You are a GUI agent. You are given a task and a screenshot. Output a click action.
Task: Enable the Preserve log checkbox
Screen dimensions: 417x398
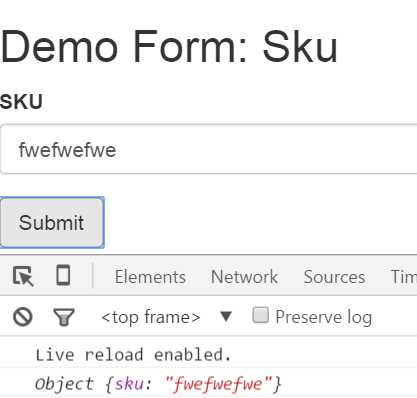[260, 315]
